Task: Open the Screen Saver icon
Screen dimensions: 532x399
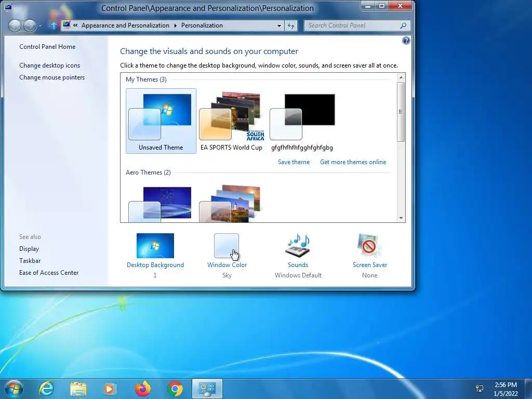Action: coord(369,246)
